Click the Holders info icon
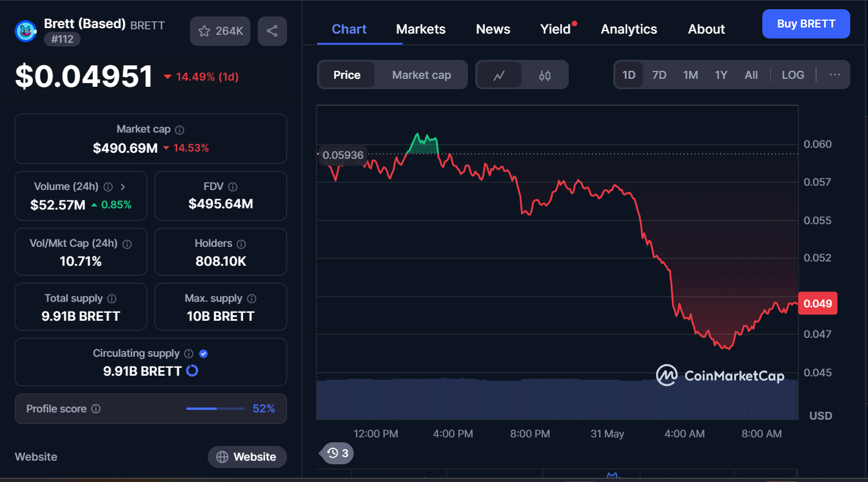The height and width of the screenshot is (482, 868). (x=241, y=244)
